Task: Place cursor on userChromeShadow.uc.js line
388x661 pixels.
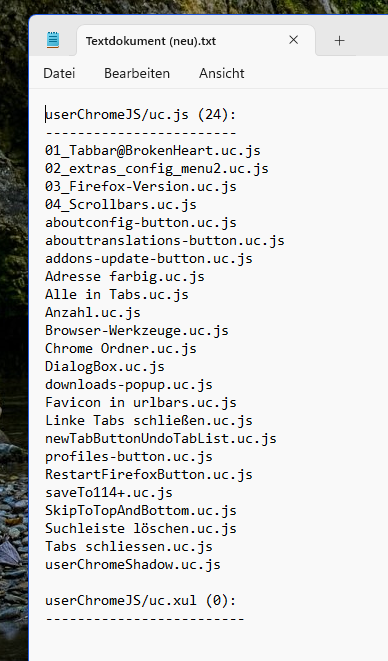Action: [133, 564]
